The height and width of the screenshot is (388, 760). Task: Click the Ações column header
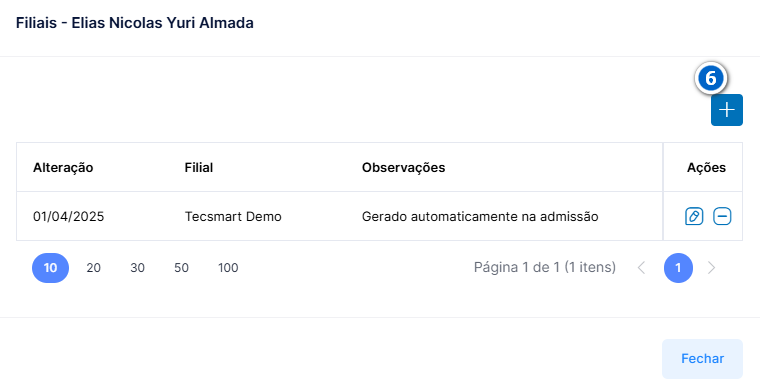(706, 168)
